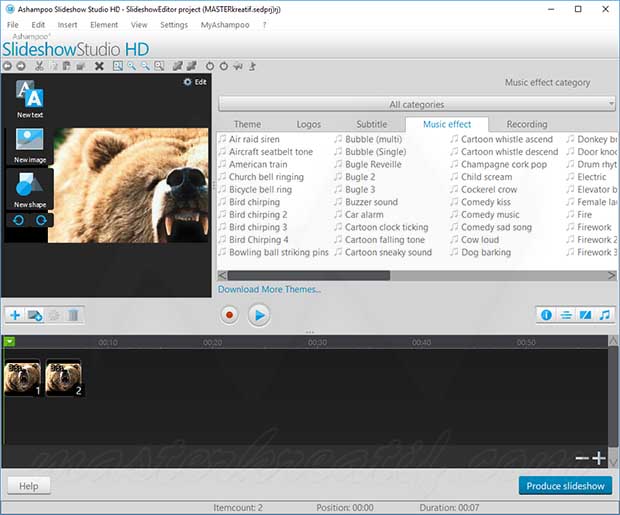Open the MyAshampoo menu
The height and width of the screenshot is (515, 620).
pyautogui.click(x=225, y=25)
